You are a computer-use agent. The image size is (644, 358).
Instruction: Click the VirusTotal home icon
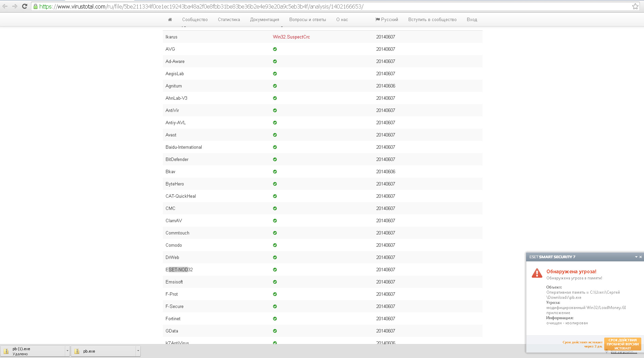pos(170,20)
